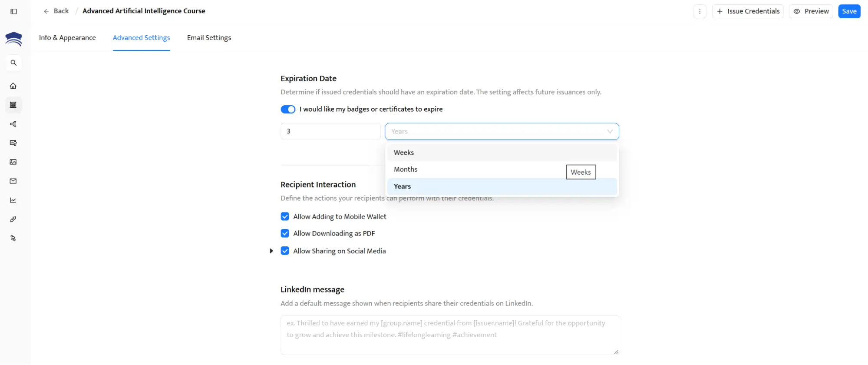Select Months in the expiration unit dropdown
The image size is (868, 365).
(x=406, y=169)
